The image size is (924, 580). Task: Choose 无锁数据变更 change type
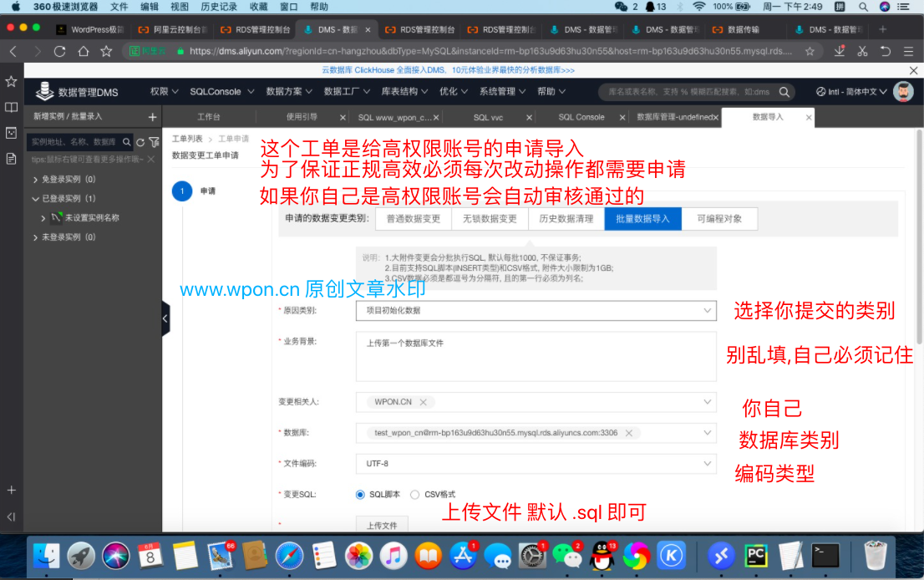490,219
